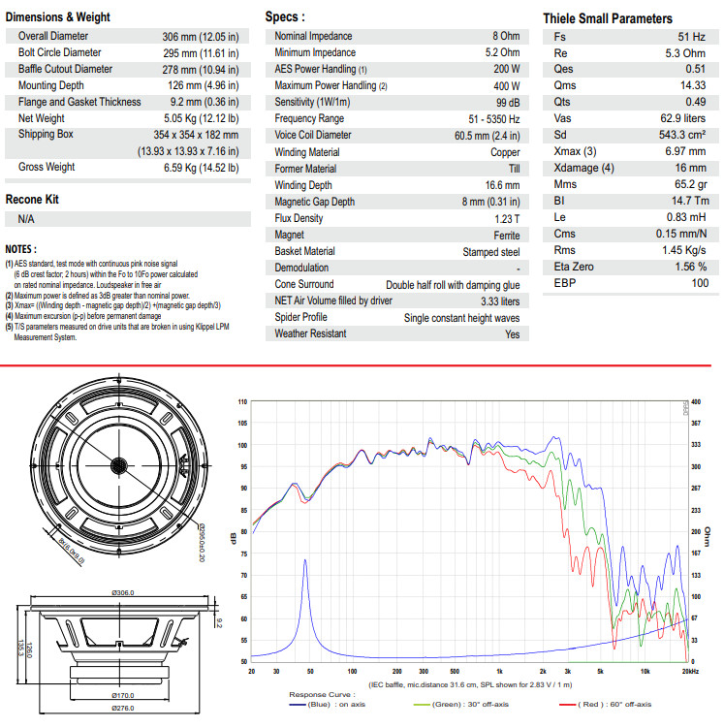724x728 pixels.
Task: Select Eta Zero value 1.56 %
Action: [x=691, y=267]
